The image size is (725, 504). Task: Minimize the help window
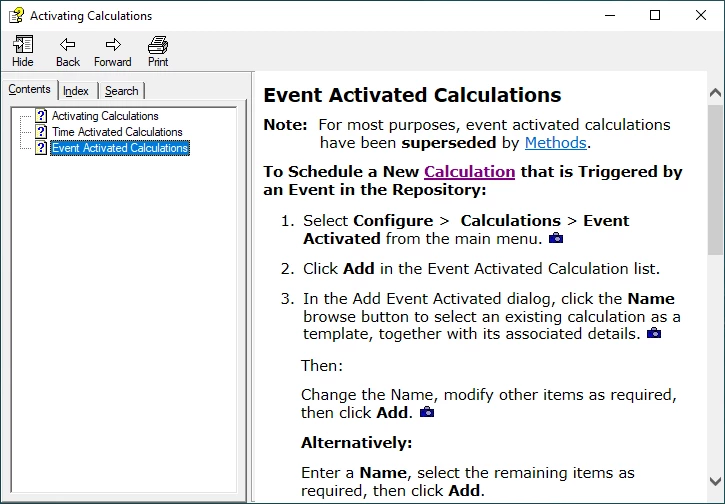click(610, 15)
